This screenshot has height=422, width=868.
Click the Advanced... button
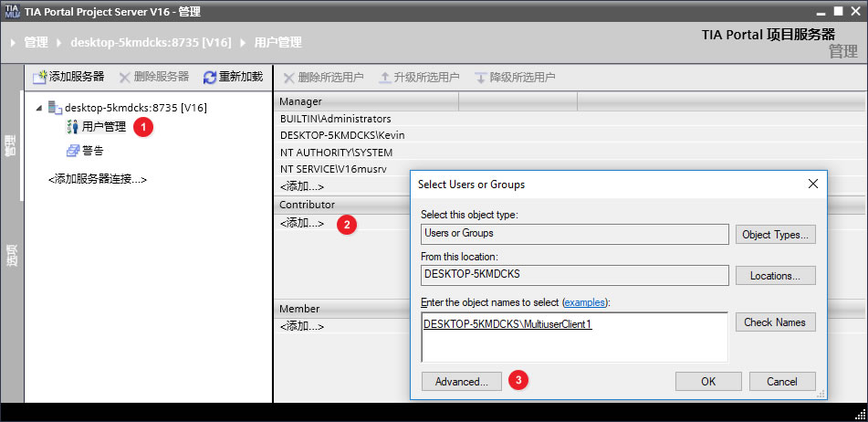(x=462, y=382)
